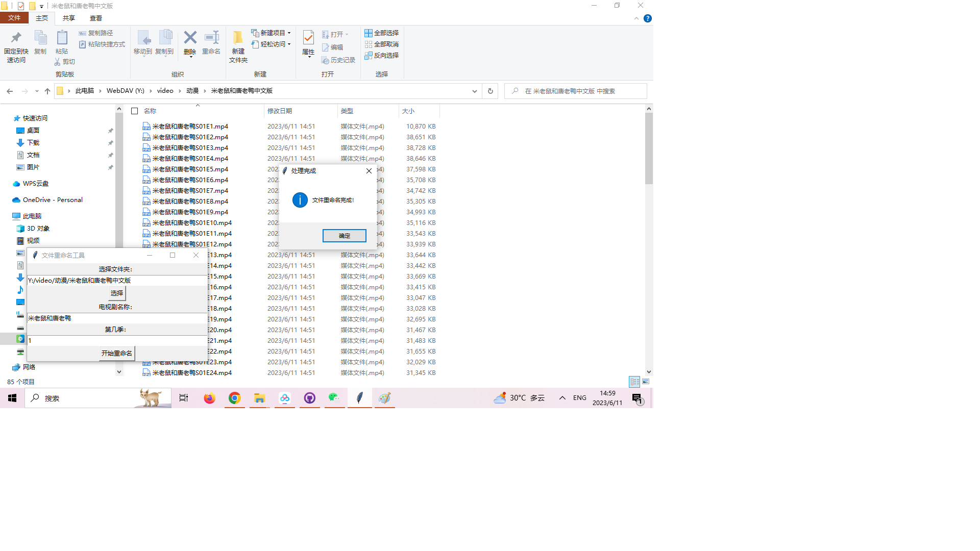The width and height of the screenshot is (980, 551).
Task: Click the Rename (重命名) ribbon icon
Action: coord(211,38)
